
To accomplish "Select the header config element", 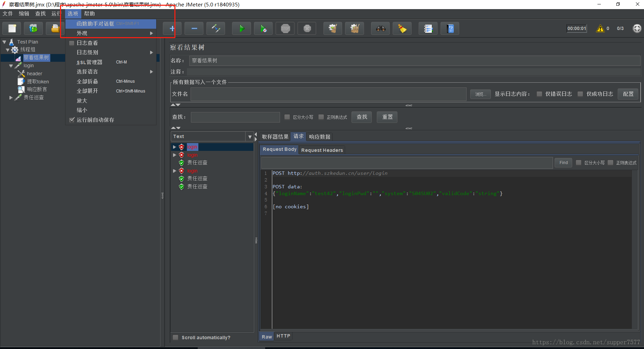I will pyautogui.click(x=34, y=74).
